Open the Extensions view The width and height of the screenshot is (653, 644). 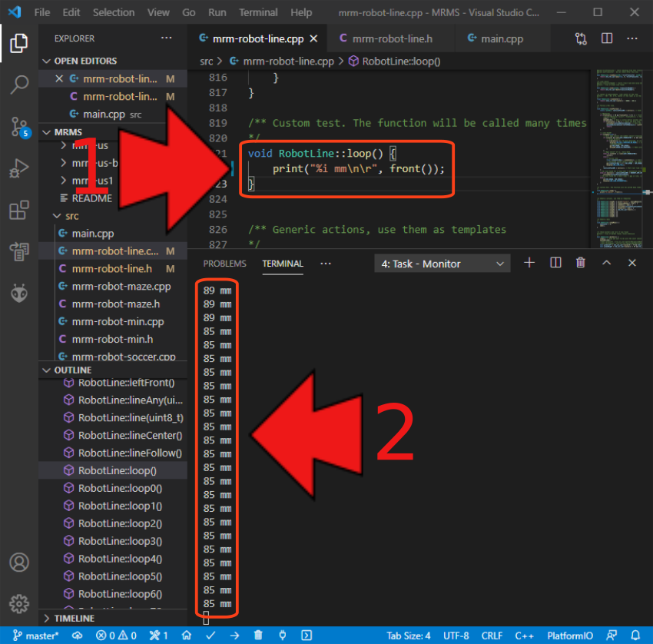tap(19, 210)
